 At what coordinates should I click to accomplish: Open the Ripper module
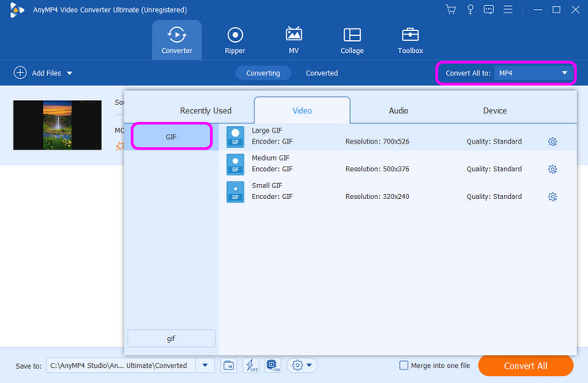(234, 40)
